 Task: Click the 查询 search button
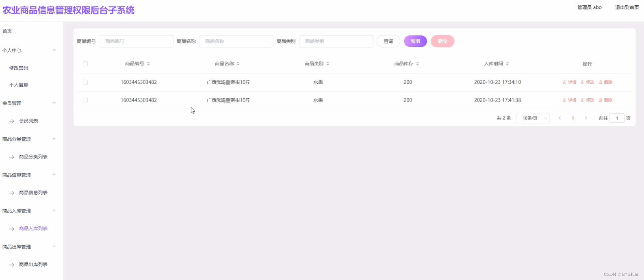(x=388, y=41)
